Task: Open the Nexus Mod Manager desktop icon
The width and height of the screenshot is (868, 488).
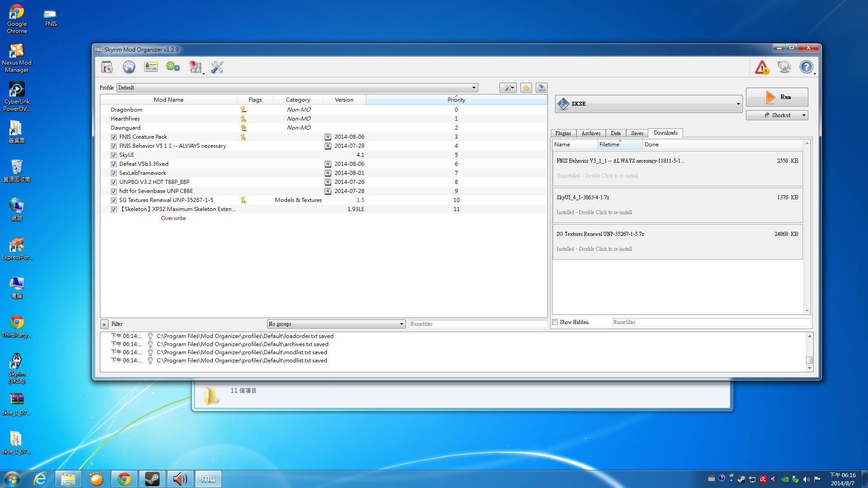Action: [x=17, y=58]
